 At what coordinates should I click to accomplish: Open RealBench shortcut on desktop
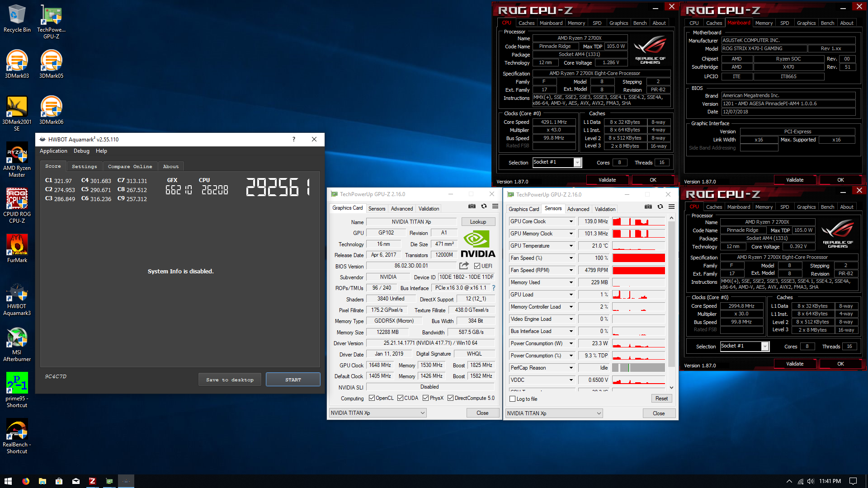[x=17, y=436]
